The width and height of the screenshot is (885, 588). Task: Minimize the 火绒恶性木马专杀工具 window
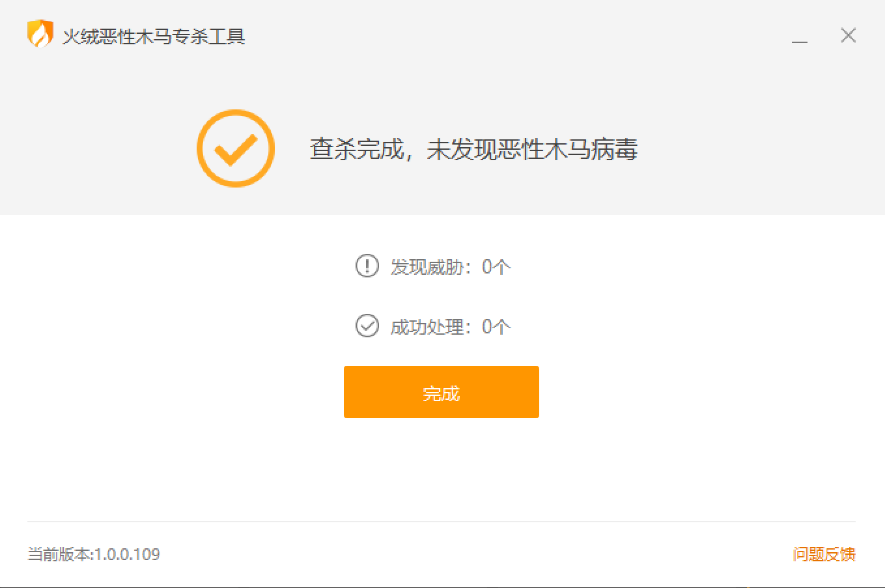[800, 36]
